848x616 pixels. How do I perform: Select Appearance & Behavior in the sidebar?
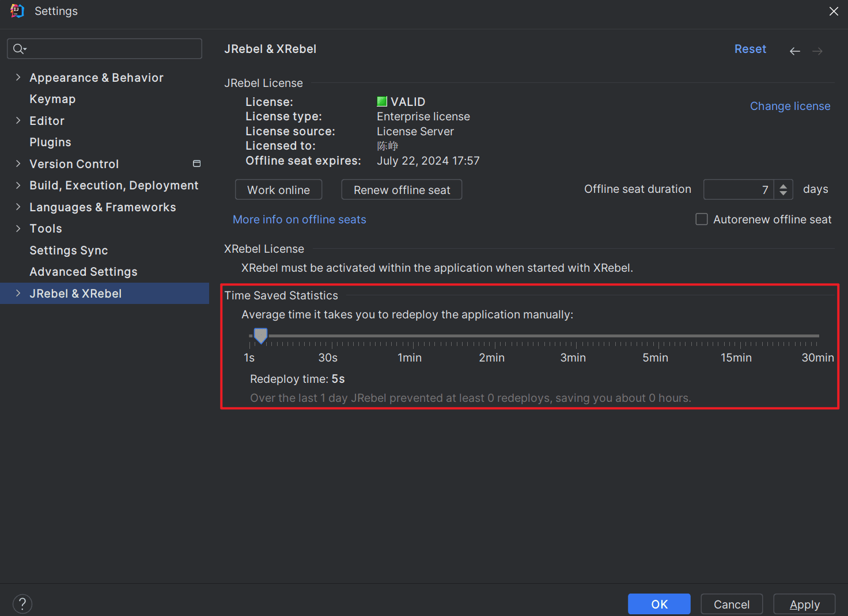(96, 78)
